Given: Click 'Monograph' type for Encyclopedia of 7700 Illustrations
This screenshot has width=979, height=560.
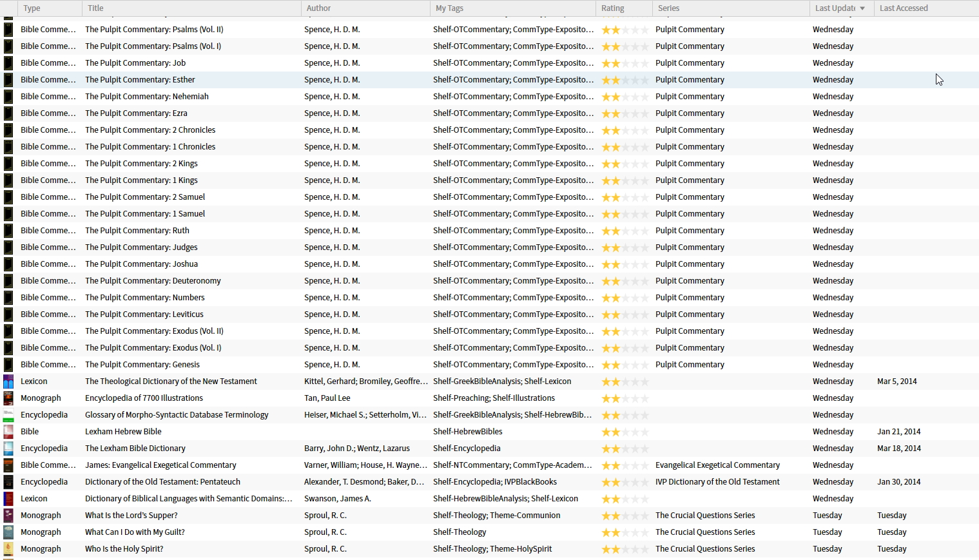Looking at the screenshot, I should pos(41,398).
